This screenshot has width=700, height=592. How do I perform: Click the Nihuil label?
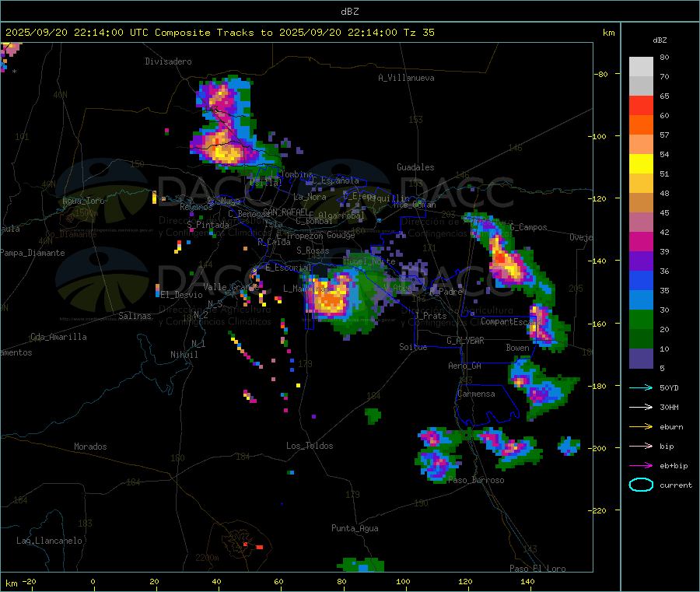click(184, 355)
